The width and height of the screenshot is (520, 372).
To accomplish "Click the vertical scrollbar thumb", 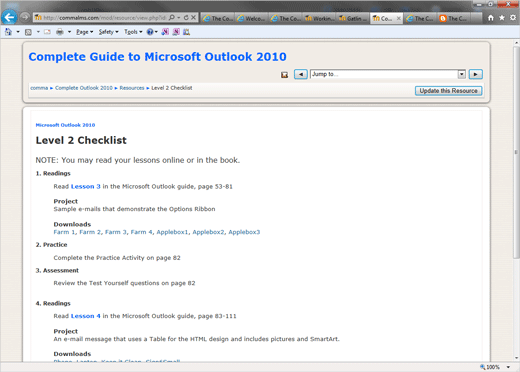I will point(516,152).
